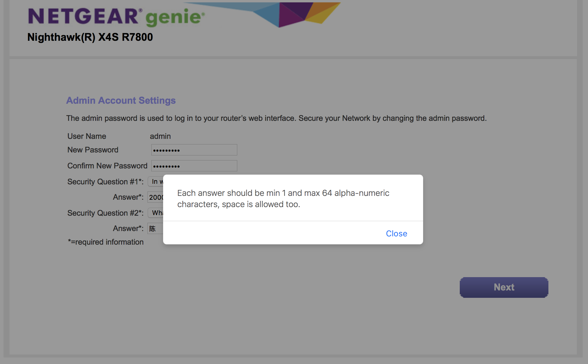
Task: Expand the Security Question #2 dropdown
Action: coord(156,213)
